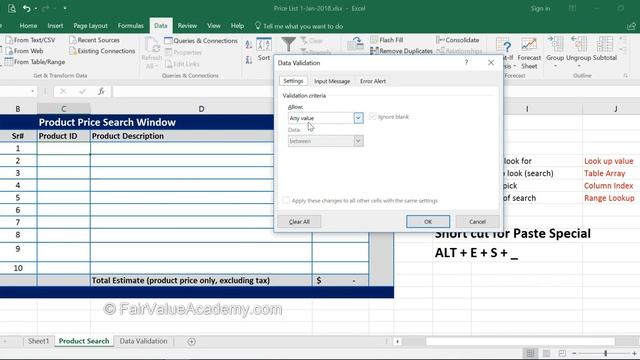The height and width of the screenshot is (360, 640).
Task: Open Existing Connections
Action: point(102,51)
